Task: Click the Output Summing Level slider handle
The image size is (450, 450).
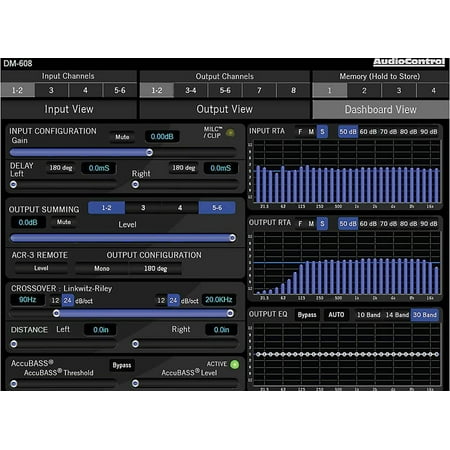Action: 232,238
